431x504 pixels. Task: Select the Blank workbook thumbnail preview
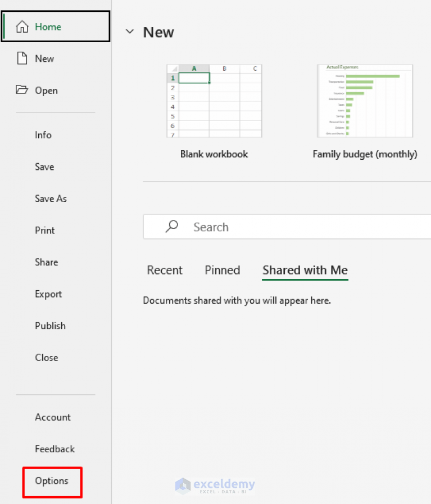(x=214, y=101)
